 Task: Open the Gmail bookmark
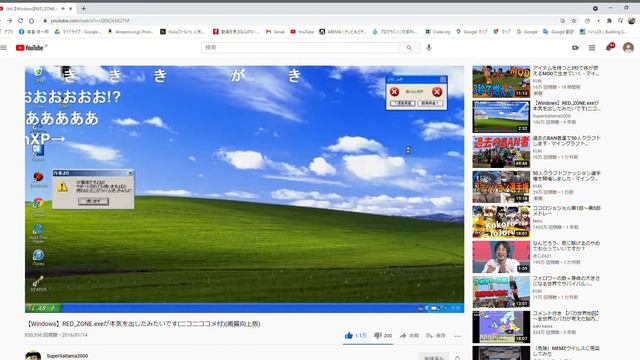[275, 31]
